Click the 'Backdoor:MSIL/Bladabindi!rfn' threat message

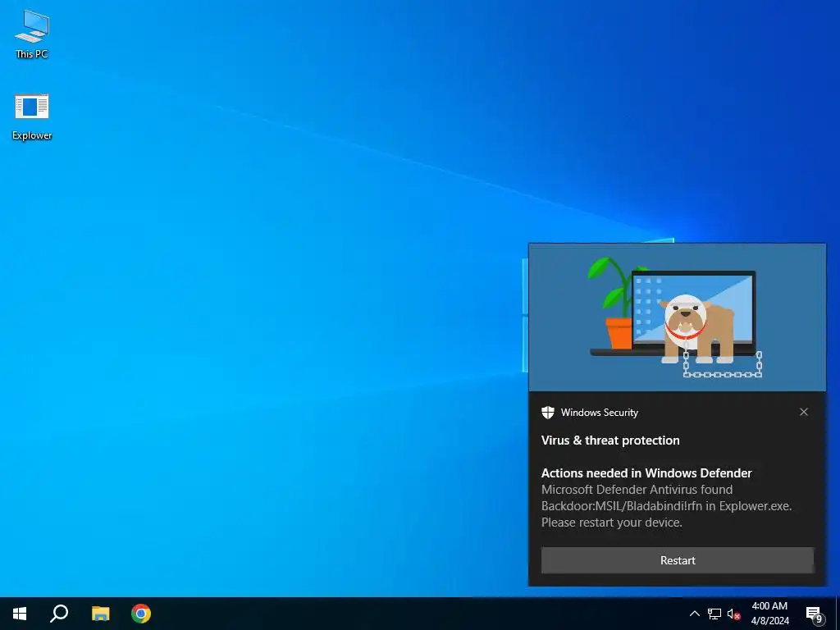pyautogui.click(x=666, y=506)
